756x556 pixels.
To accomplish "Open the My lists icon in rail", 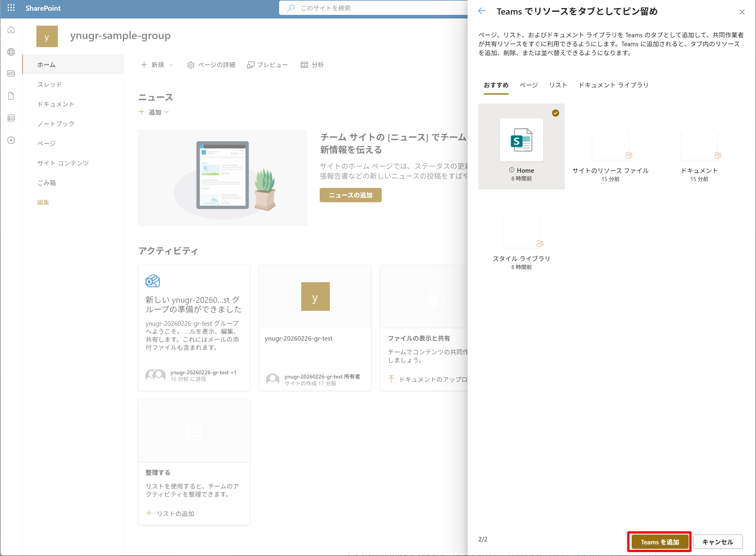I will (11, 118).
